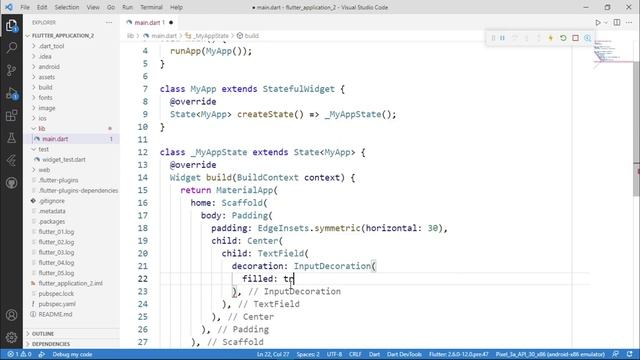Screen dimensions: 640x360
Task: Open the Source Control view
Action: tap(11, 70)
